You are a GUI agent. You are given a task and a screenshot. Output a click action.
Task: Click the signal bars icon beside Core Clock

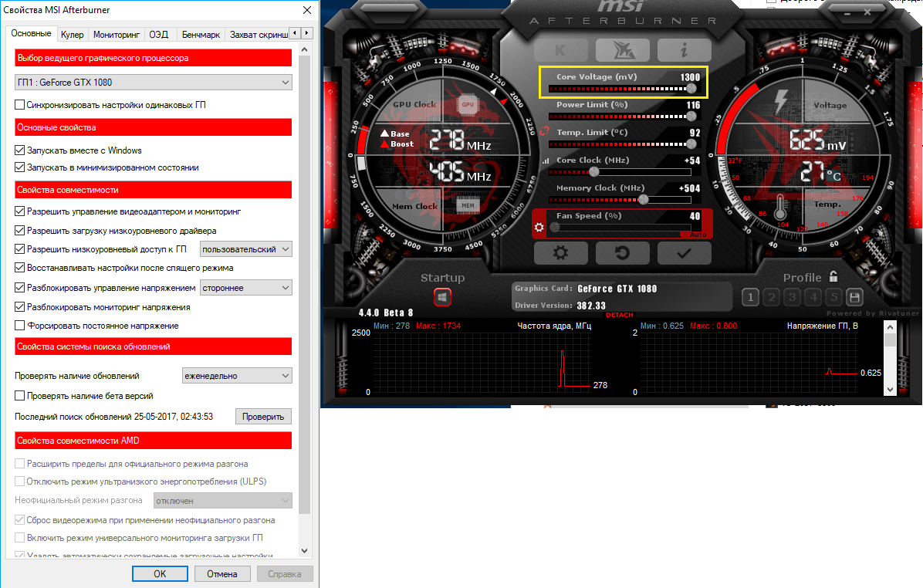pyautogui.click(x=545, y=160)
